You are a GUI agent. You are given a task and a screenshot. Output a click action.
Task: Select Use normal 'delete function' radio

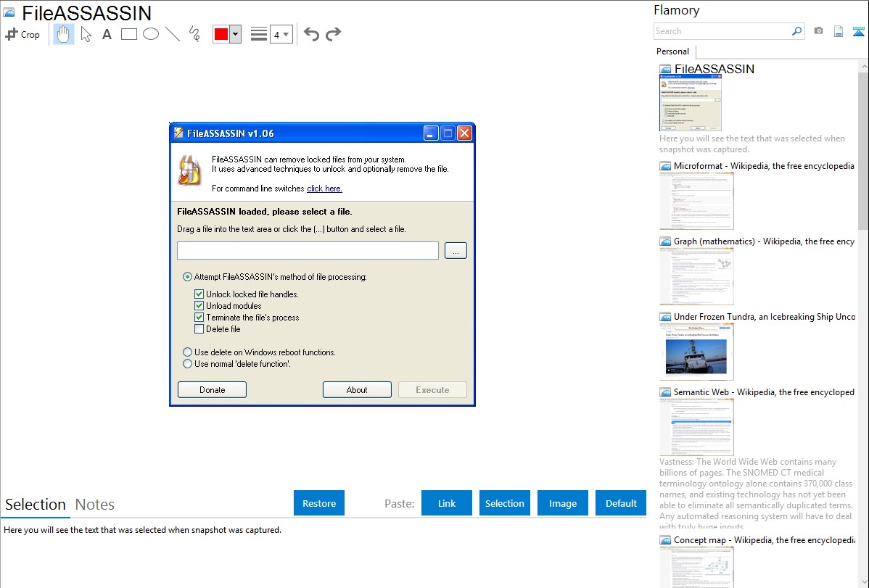pyautogui.click(x=187, y=363)
